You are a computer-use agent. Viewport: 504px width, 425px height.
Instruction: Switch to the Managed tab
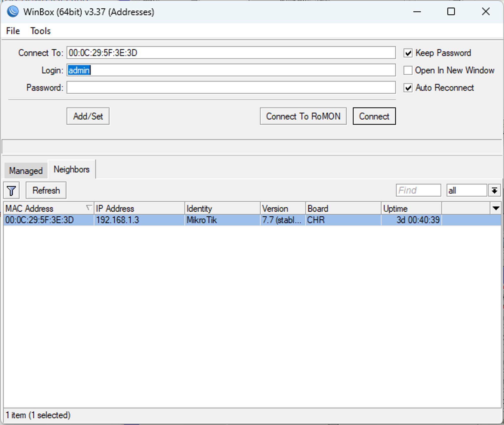[26, 171]
